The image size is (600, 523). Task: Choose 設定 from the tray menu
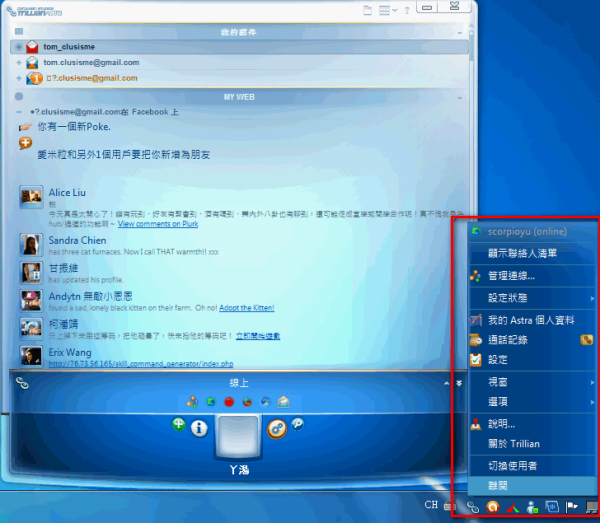(532, 360)
